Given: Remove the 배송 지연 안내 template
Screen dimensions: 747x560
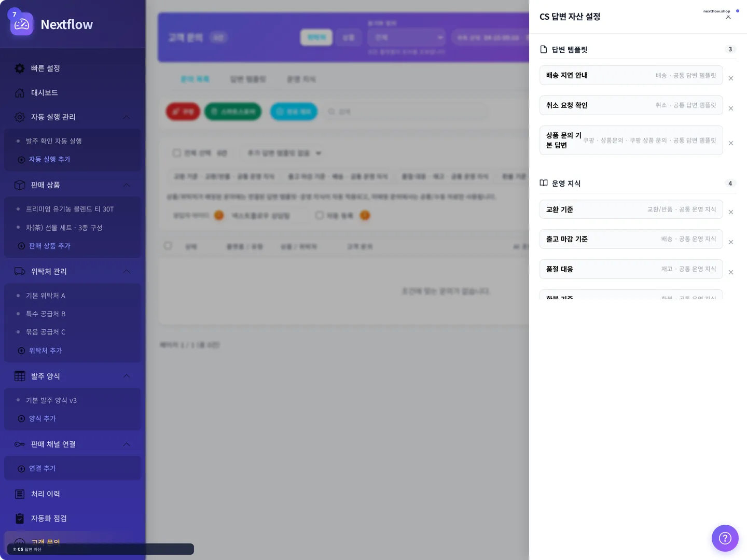Looking at the screenshot, I should point(731,78).
